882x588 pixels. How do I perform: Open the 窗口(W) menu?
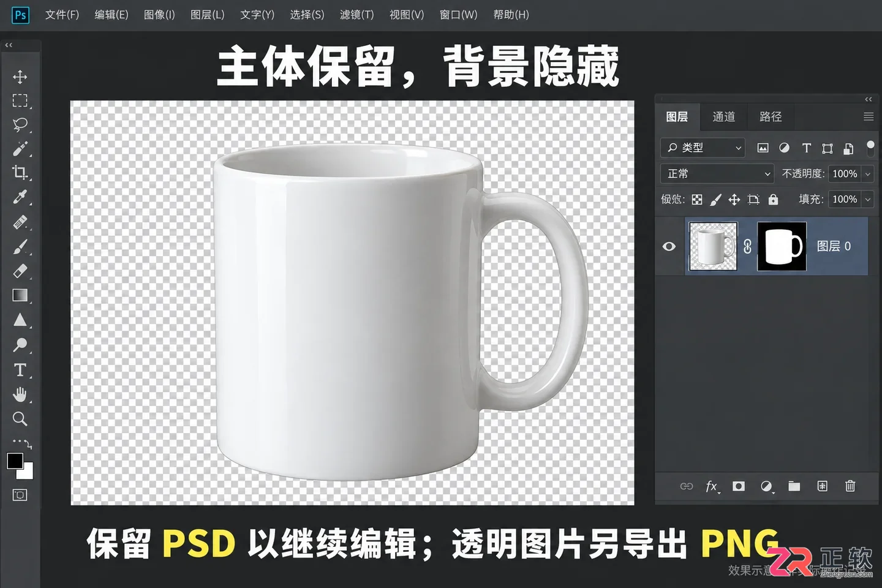(458, 15)
